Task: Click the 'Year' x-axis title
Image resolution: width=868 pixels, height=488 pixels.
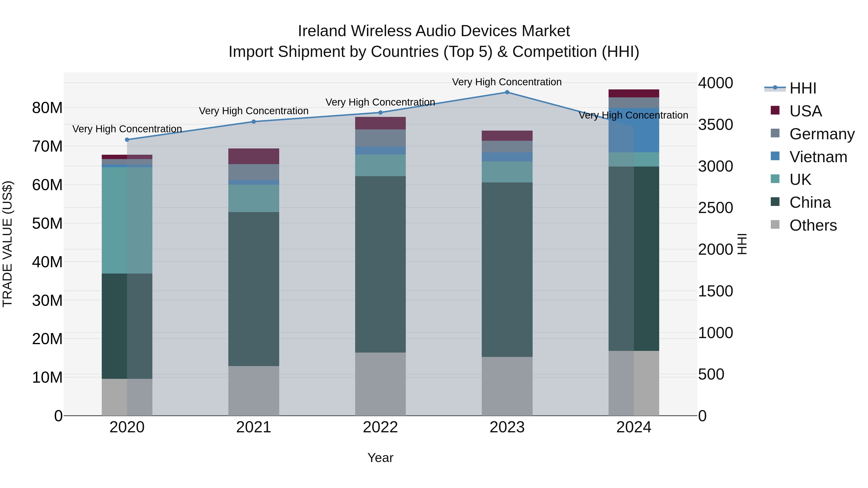Action: pos(380,458)
